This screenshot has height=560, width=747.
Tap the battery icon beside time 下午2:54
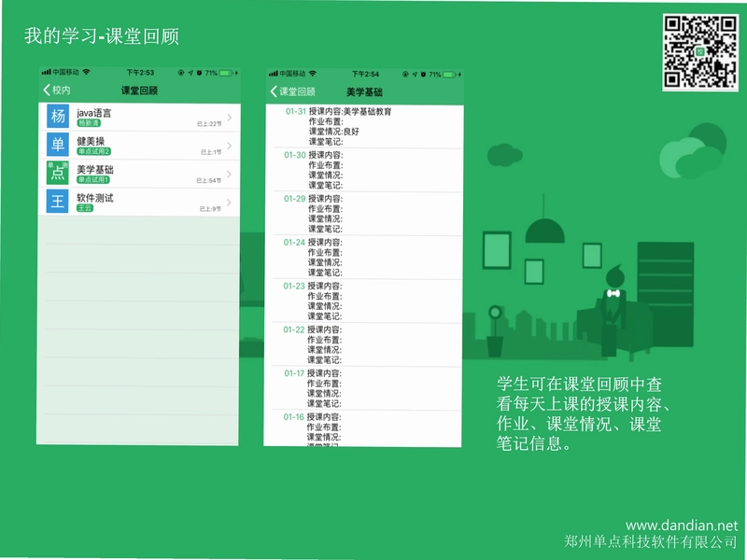coord(449,75)
